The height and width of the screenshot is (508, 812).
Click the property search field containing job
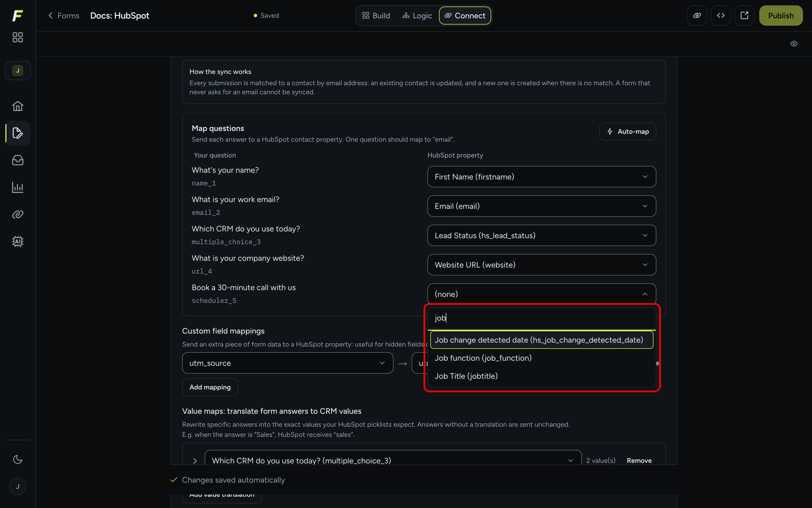tap(541, 318)
